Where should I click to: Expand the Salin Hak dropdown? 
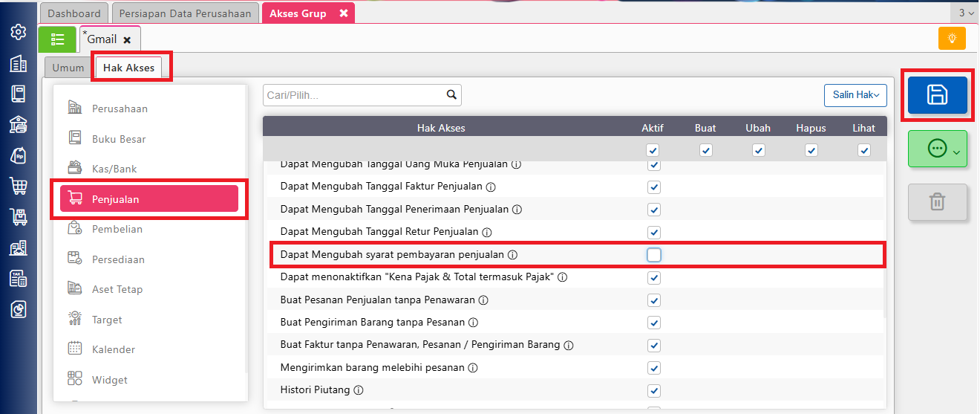(x=855, y=95)
